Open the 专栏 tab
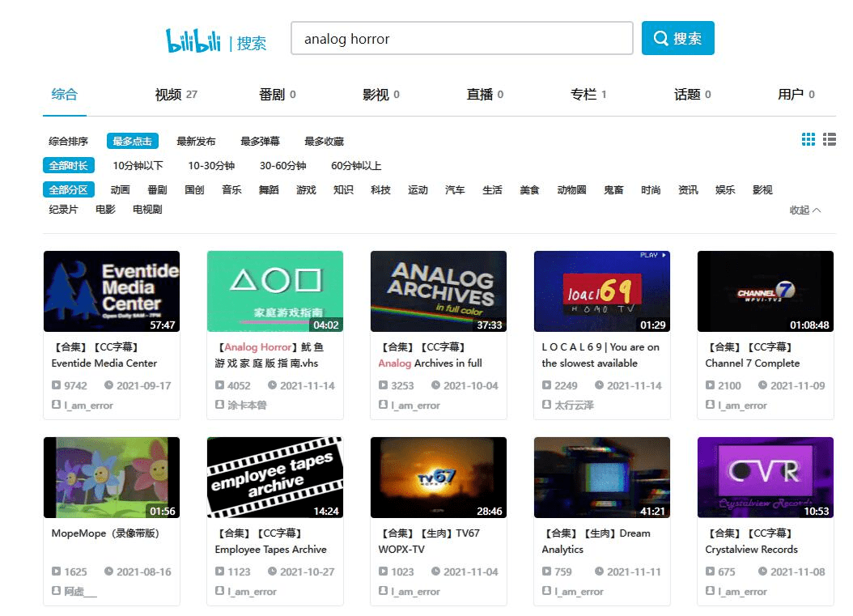Screen dimensions: 853x616 pos(584,93)
